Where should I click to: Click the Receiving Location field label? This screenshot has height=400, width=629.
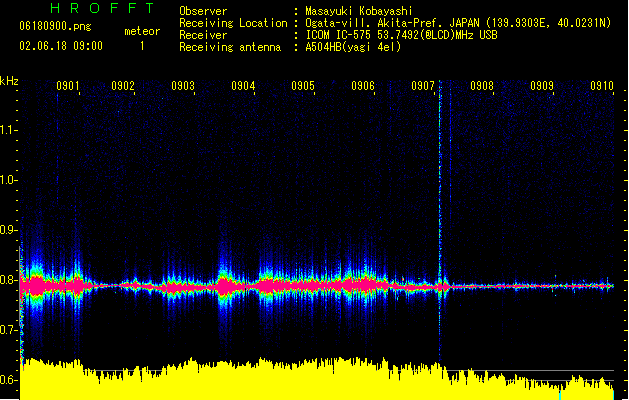233,23
